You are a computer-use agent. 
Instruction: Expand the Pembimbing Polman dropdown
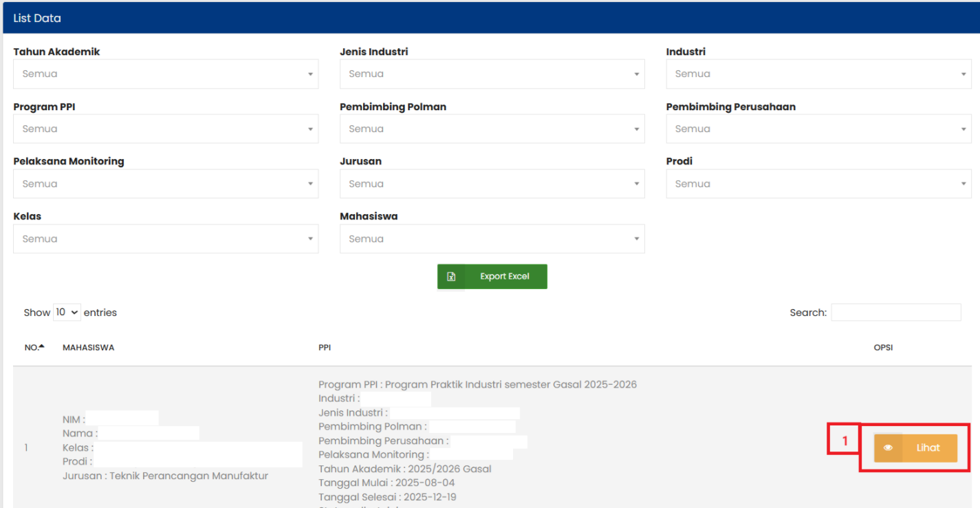(x=492, y=129)
